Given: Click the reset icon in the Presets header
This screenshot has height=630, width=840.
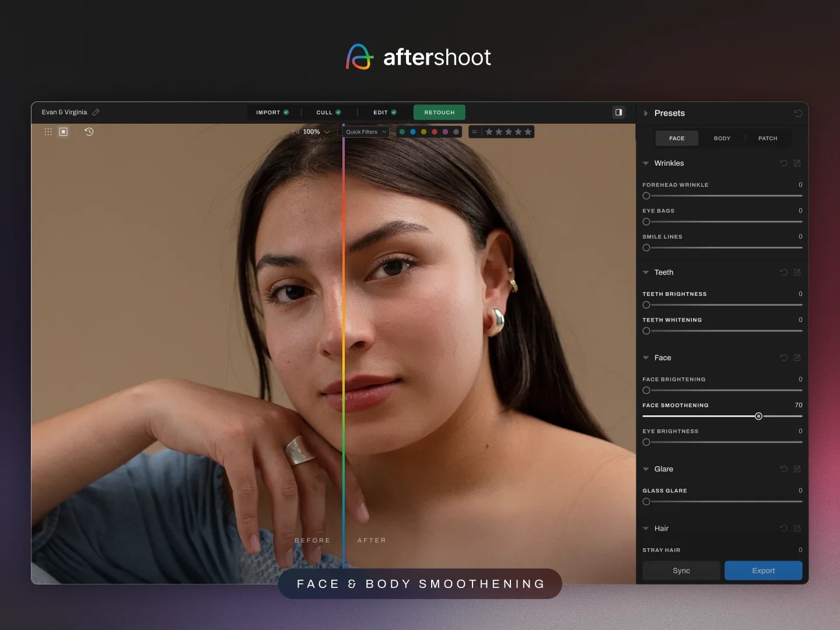Looking at the screenshot, I should pyautogui.click(x=799, y=113).
